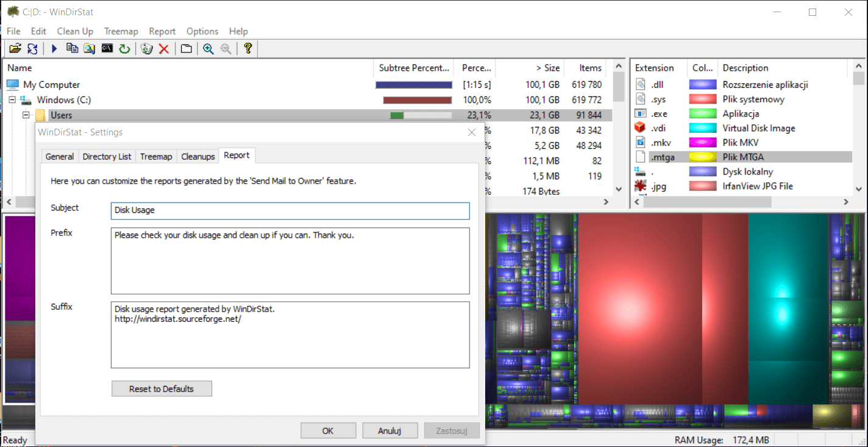
Task: Click the blank .mtga file icon
Action: [x=640, y=157]
